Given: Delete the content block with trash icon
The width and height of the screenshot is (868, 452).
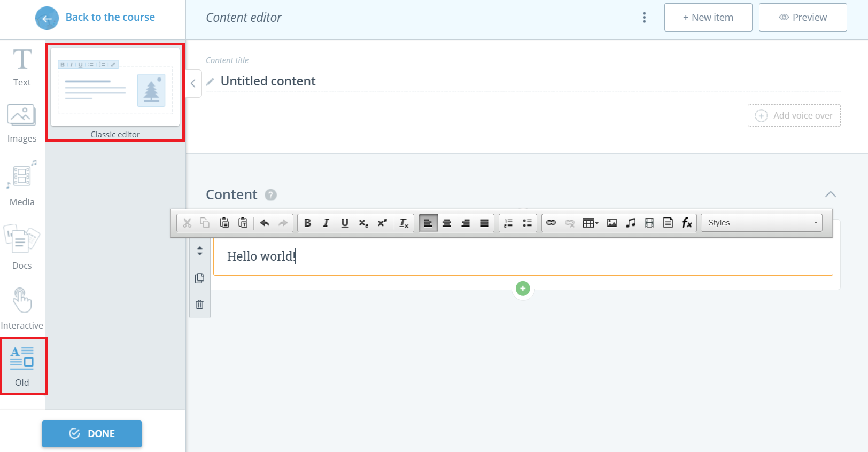Looking at the screenshot, I should click(x=200, y=304).
